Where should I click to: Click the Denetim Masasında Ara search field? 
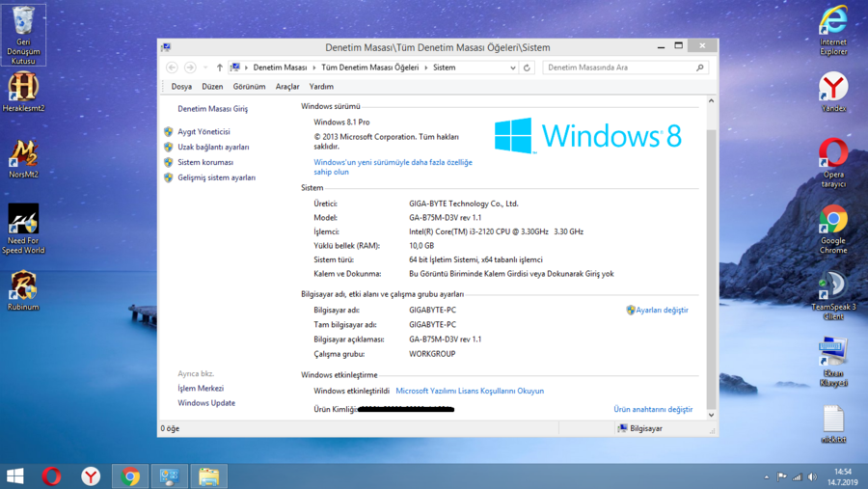point(619,68)
